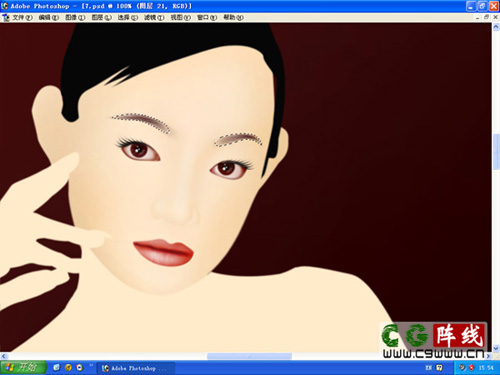Open the 滤镜(T) filter menu
The image size is (500, 375).
[154, 17]
